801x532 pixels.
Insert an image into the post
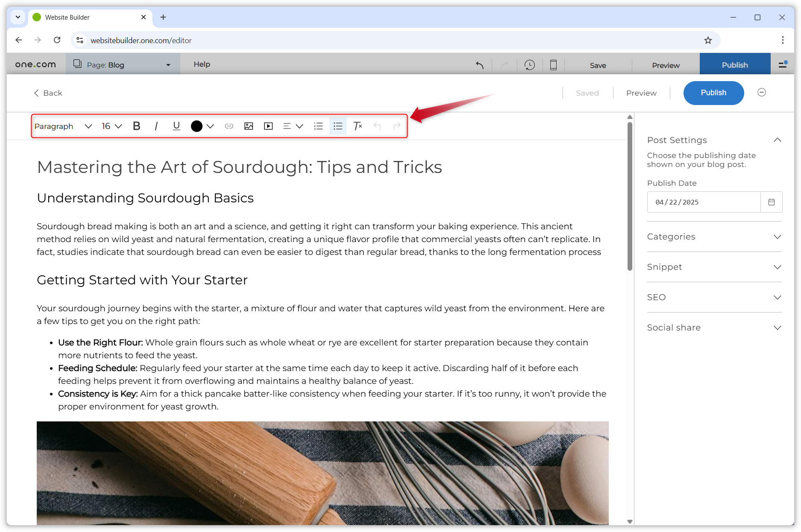249,126
